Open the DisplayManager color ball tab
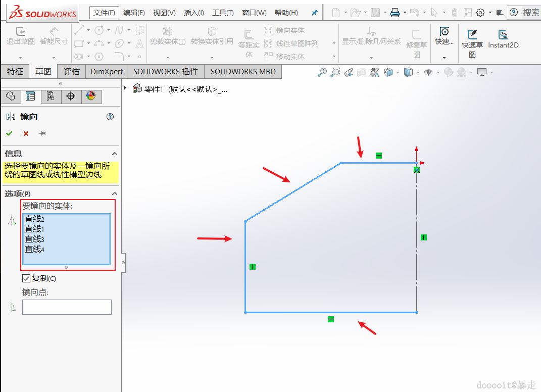This screenshot has height=392, width=541. 91,96
